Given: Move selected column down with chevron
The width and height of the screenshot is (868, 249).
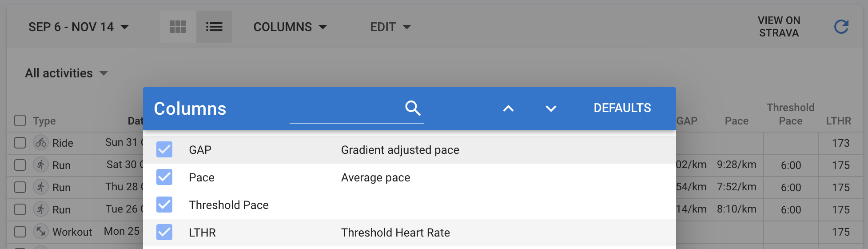Looking at the screenshot, I should [551, 108].
